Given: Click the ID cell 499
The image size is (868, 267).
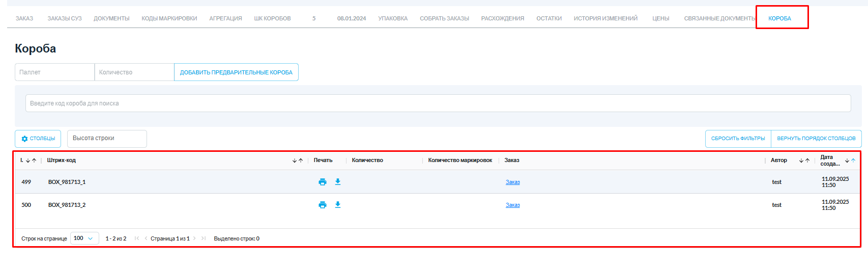Looking at the screenshot, I should 26,182.
